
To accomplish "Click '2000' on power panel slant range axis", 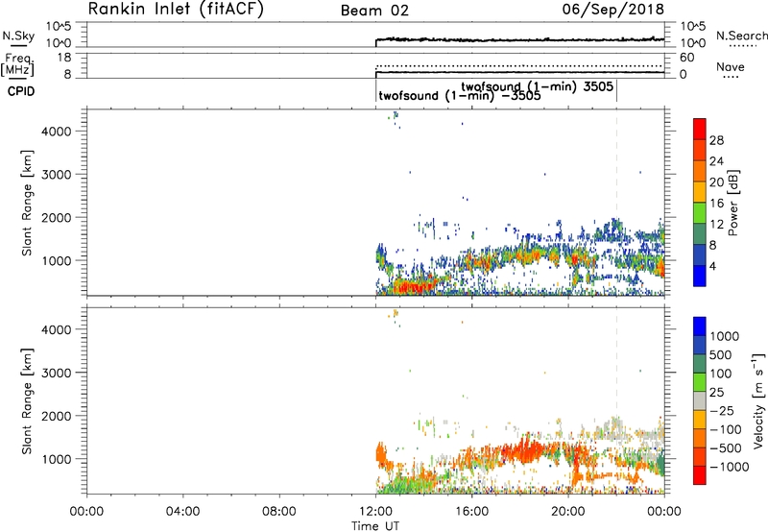I will [57, 217].
